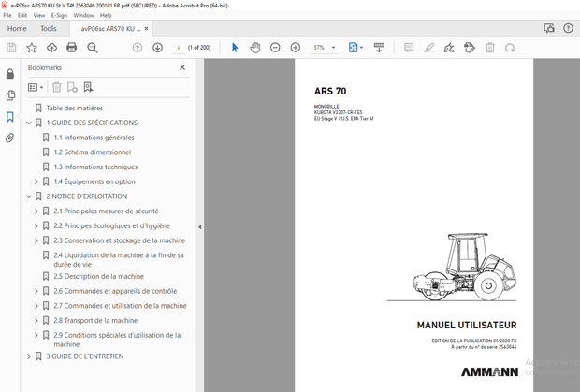Click the page number input field
The width and height of the screenshot is (580, 392).
179,48
